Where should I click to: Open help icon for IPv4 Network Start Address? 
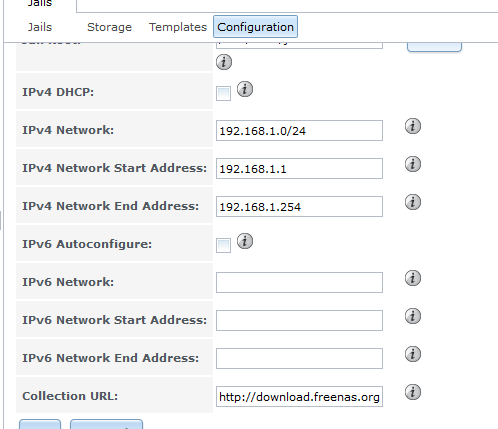coord(413,164)
